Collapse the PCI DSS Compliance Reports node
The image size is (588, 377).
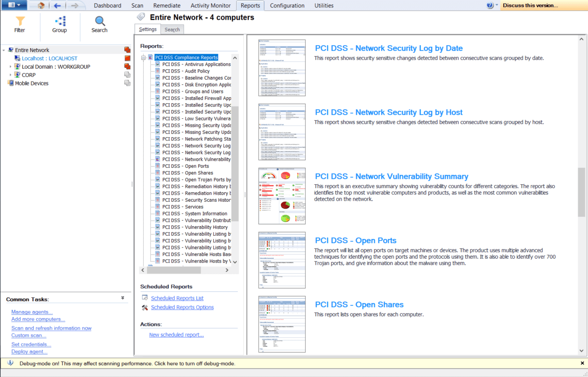click(x=143, y=57)
